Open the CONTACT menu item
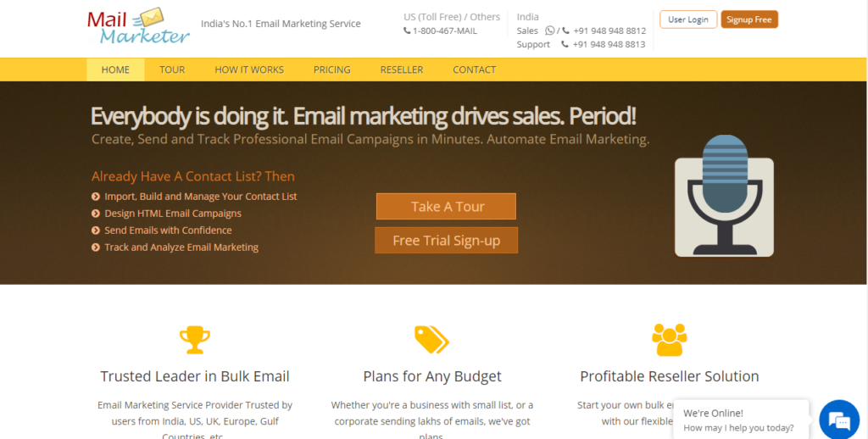868x439 pixels. point(475,69)
